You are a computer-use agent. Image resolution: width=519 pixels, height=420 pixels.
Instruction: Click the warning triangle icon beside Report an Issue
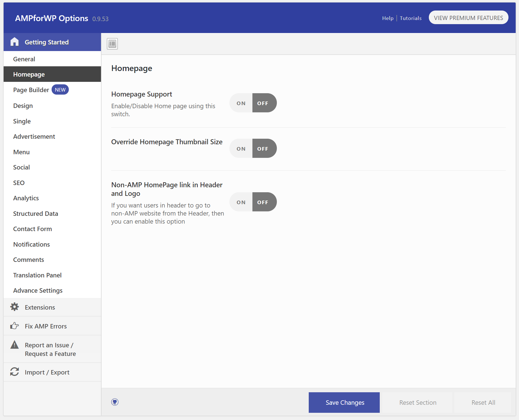pyautogui.click(x=14, y=345)
